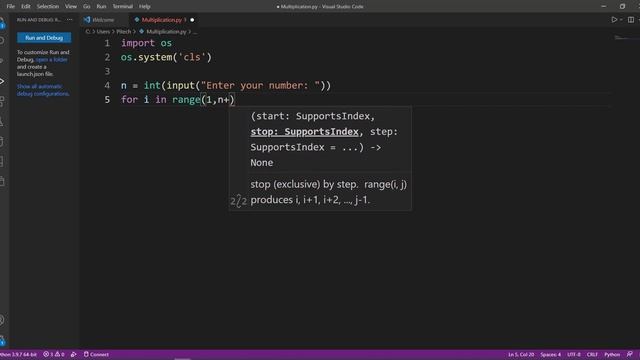The image size is (640, 360).
Task: Click errors and warnings status indicator
Action: coord(54,354)
